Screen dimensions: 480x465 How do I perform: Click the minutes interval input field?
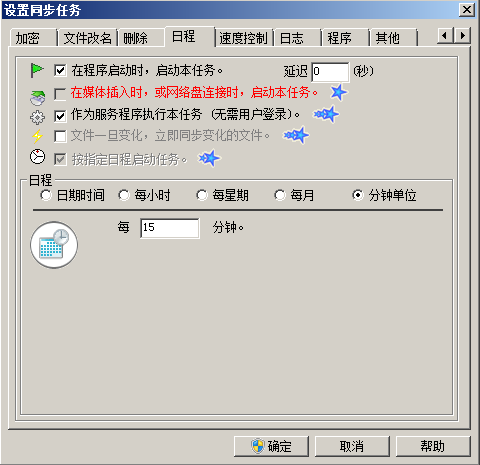[170, 228]
